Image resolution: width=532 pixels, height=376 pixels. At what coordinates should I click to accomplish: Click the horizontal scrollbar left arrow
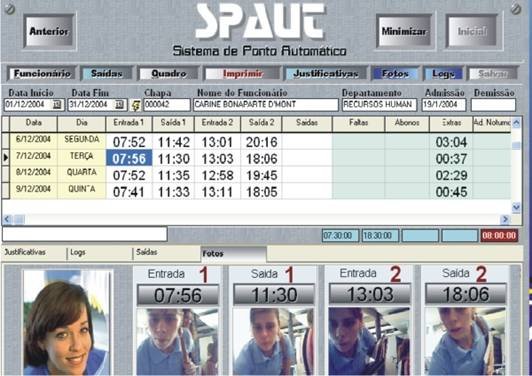[x=6, y=220]
